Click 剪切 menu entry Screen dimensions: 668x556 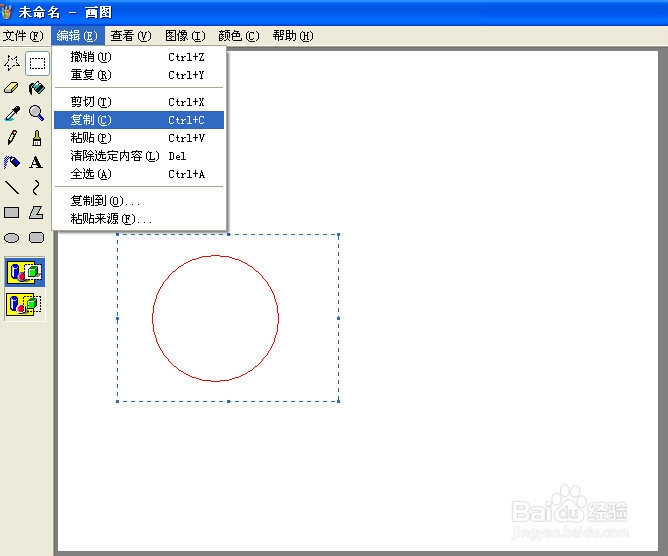coord(139,102)
